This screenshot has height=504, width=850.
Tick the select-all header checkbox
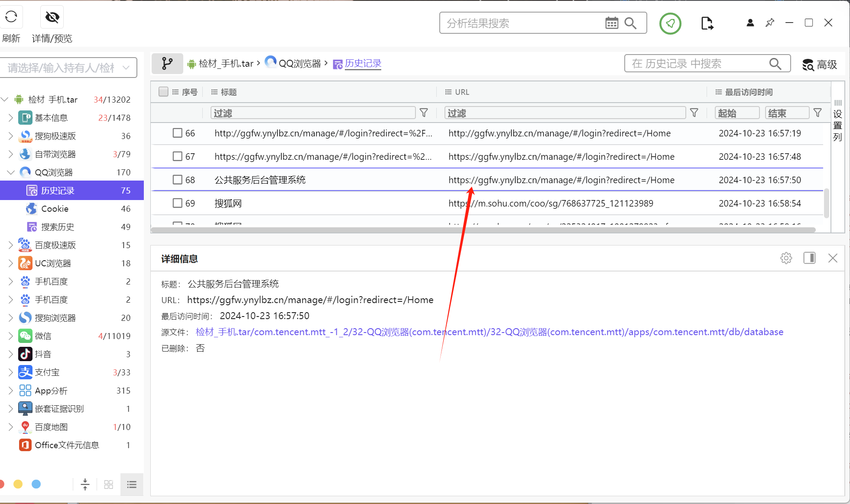coord(163,92)
